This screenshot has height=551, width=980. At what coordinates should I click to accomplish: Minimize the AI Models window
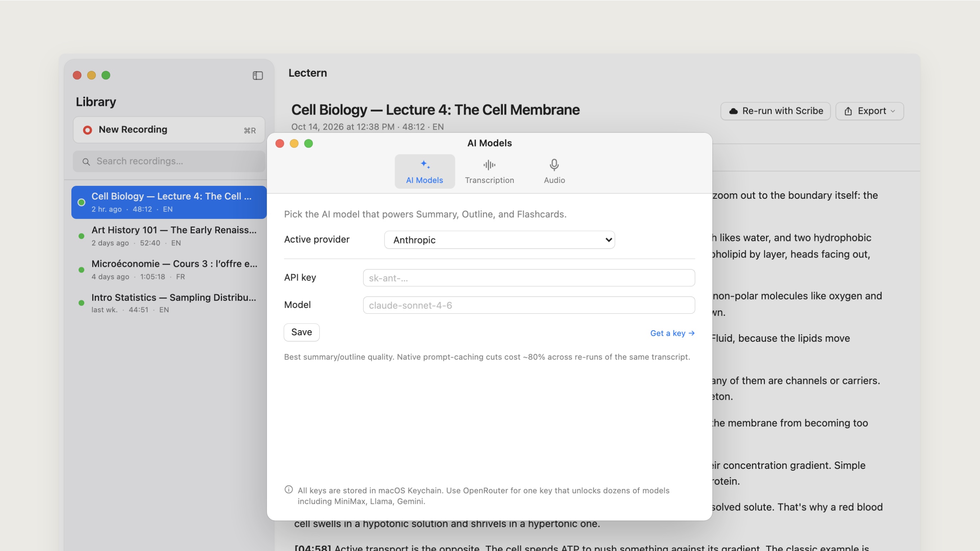pos(294,144)
